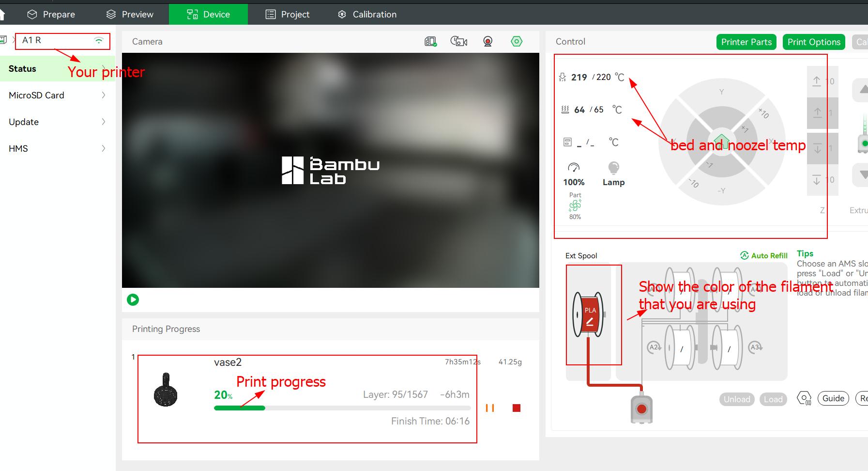The height and width of the screenshot is (471, 868).
Task: Click the chamber temperature icon
Action: [567, 142]
